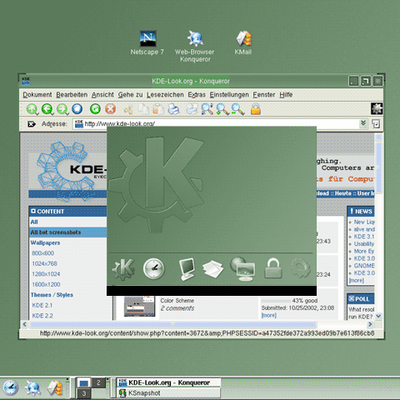Open the Gehe zu menu
This screenshot has height=400, width=400.
click(x=130, y=95)
